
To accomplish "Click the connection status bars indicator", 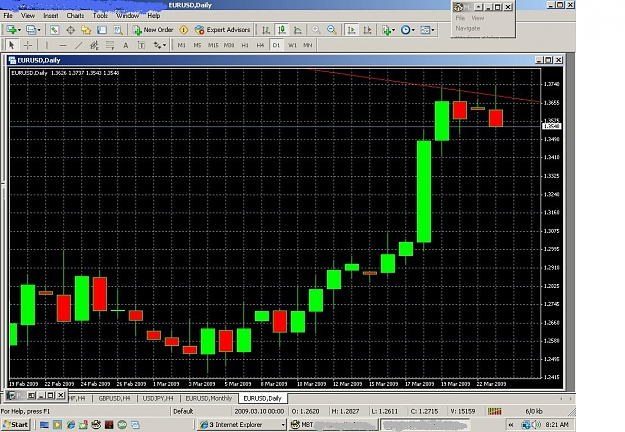I will coord(494,411).
